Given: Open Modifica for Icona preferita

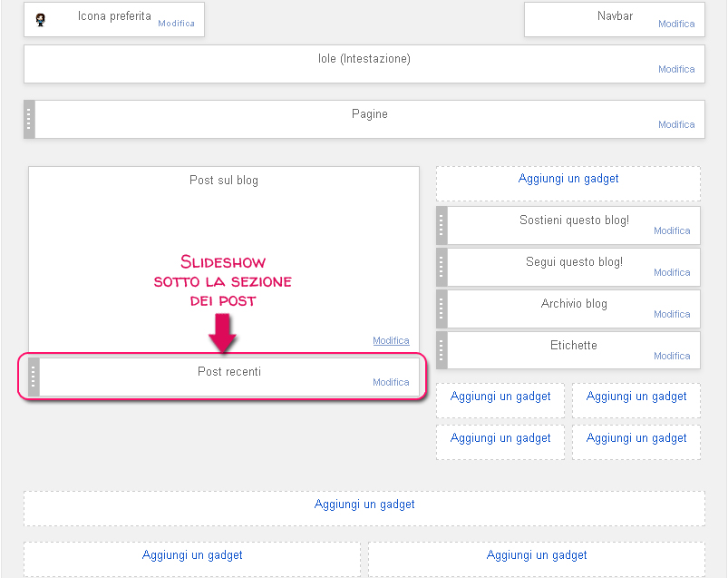Looking at the screenshot, I should point(176,24).
